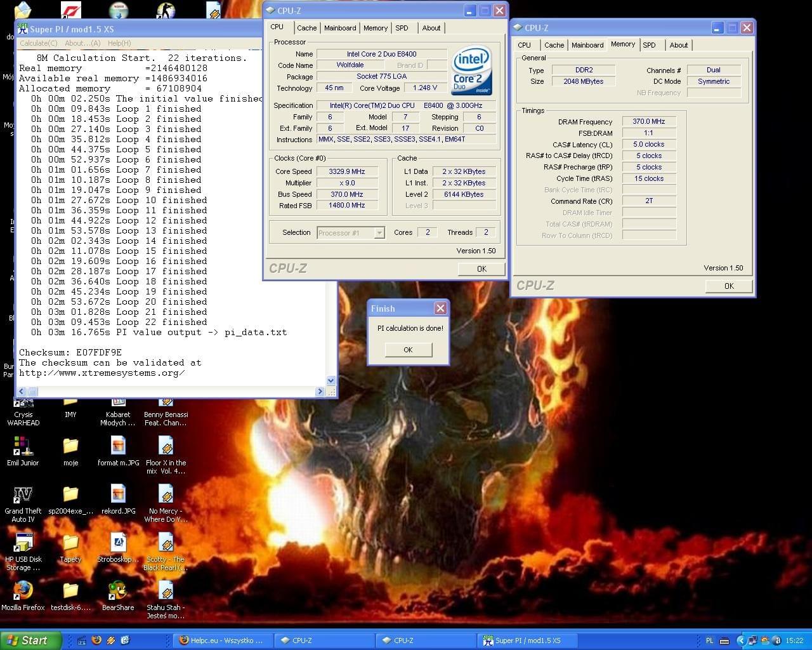Open the Help(H) menu in Super PI
The height and width of the screenshot is (650, 812).
pyautogui.click(x=119, y=43)
